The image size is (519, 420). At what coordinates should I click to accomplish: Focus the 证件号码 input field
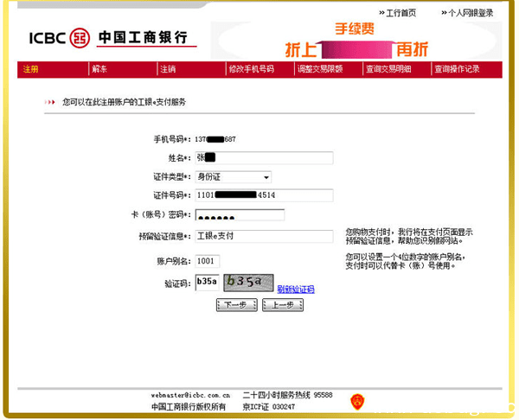(x=264, y=195)
